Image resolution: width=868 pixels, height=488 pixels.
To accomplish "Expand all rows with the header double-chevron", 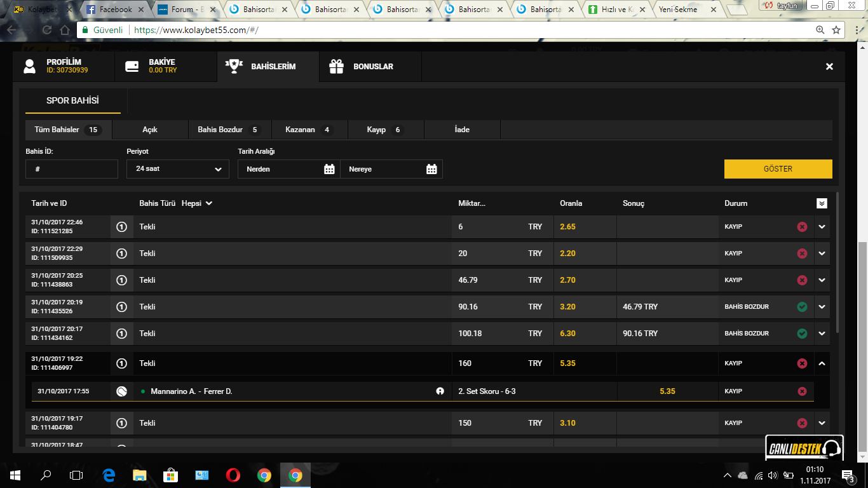I will pyautogui.click(x=822, y=203).
